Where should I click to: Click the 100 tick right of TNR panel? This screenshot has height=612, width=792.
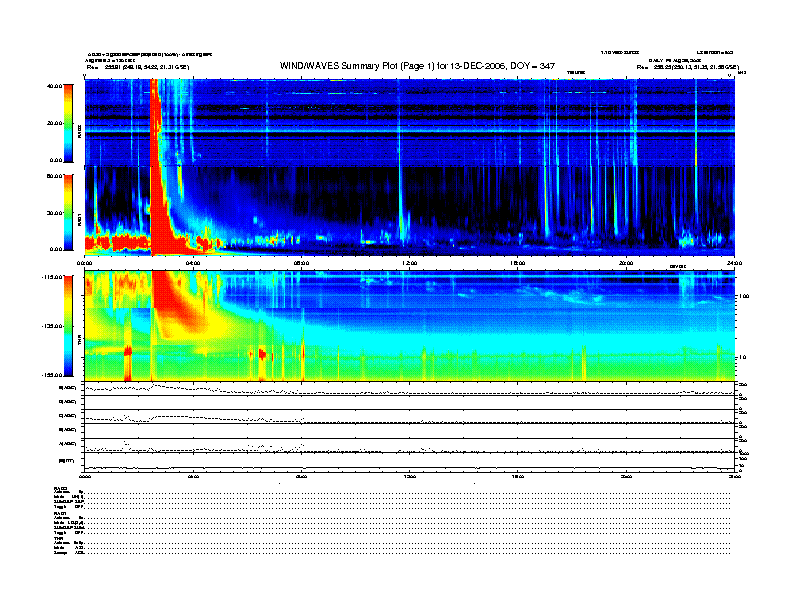point(744,296)
